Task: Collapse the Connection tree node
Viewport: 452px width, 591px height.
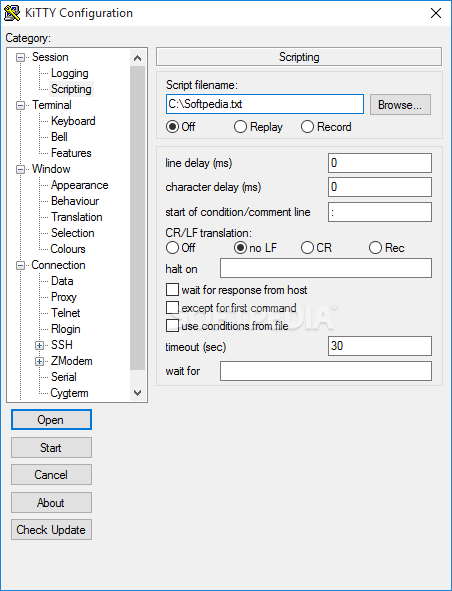Action: [20, 266]
